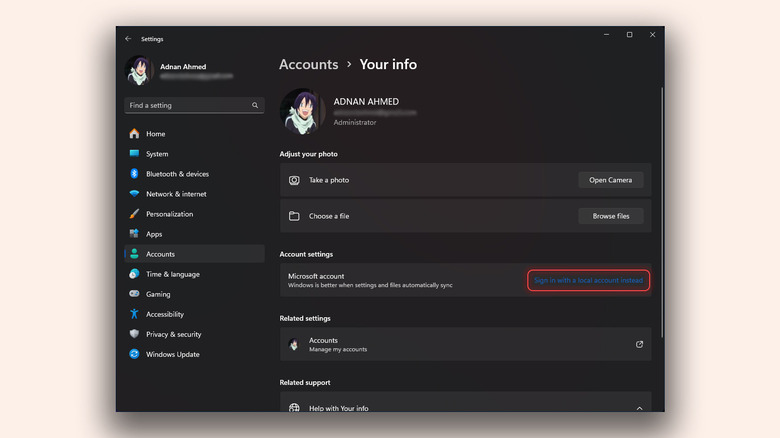The height and width of the screenshot is (438, 780).
Task: Click the Home icon in sidebar
Action: point(134,134)
